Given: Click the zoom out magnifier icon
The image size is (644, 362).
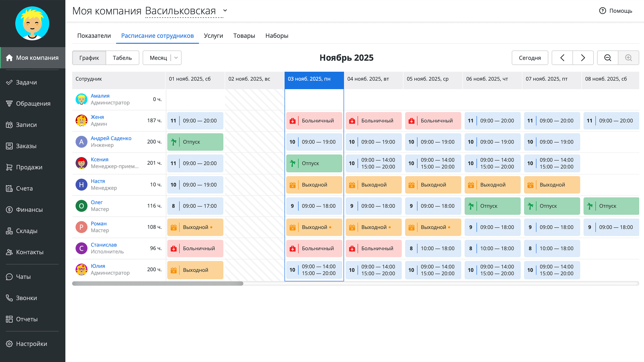Looking at the screenshot, I should pyautogui.click(x=608, y=58).
